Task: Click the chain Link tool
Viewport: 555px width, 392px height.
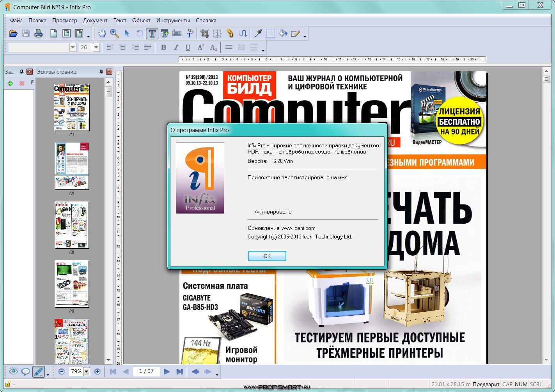Action: [230, 34]
